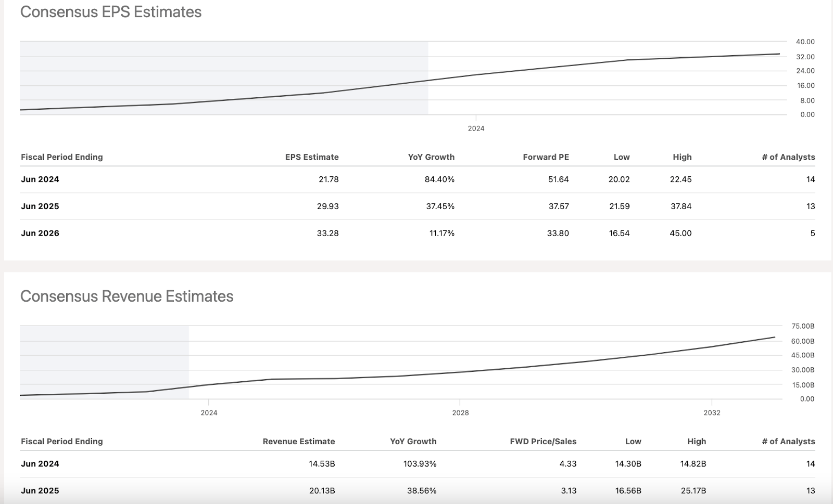Select the Jun 2024 EPS estimate row
The image size is (833, 504).
point(39,179)
